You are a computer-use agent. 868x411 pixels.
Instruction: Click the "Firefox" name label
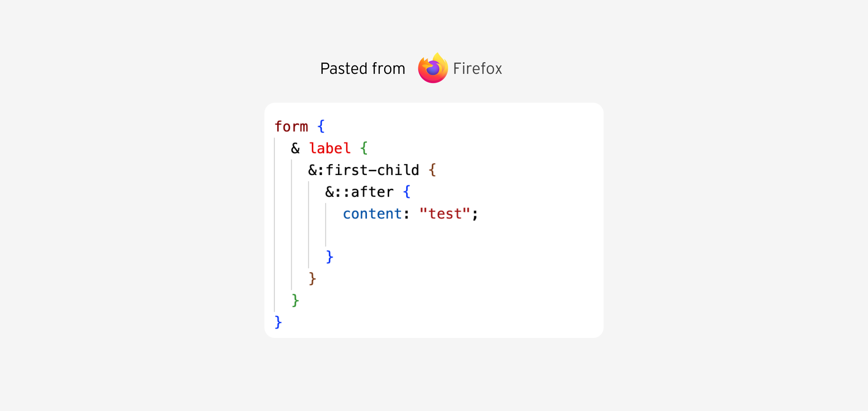click(477, 69)
